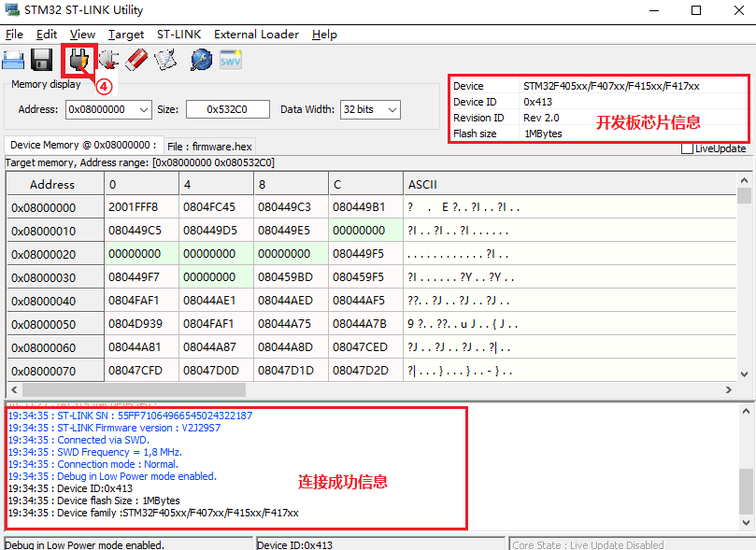
Task: Click memory cell 080459BD
Action: tap(292, 277)
